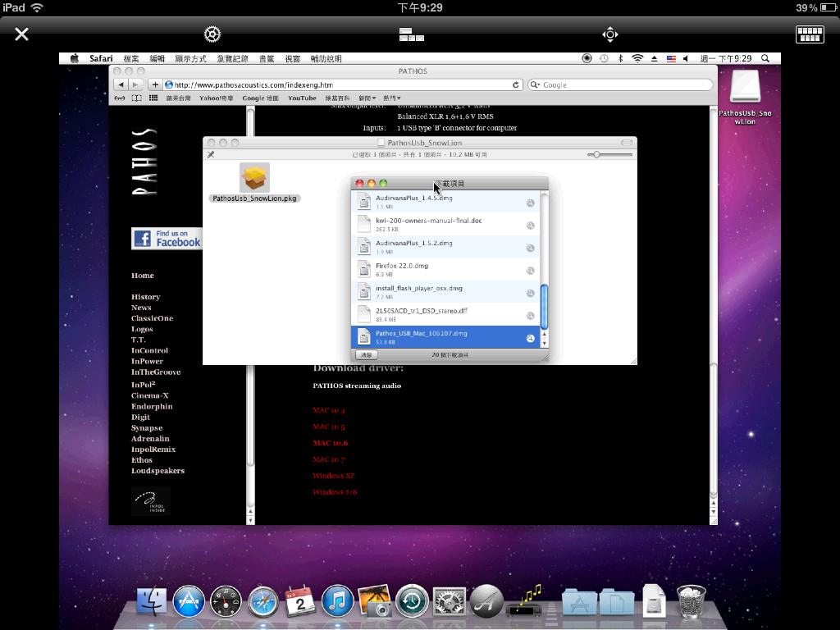This screenshot has height=630, width=840.
Task: Open the Home link on Pathos site
Action: click(x=143, y=276)
